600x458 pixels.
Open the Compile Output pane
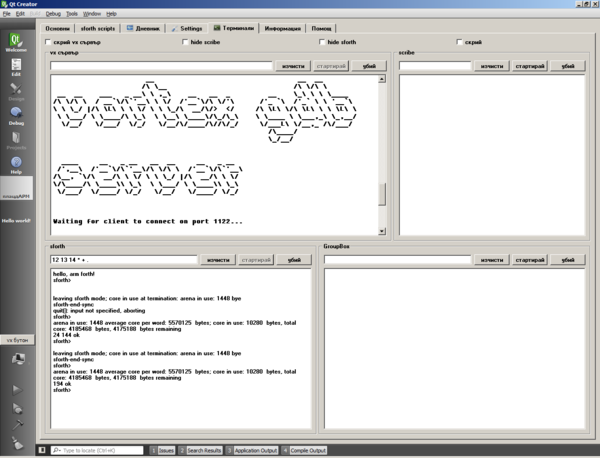coord(304,450)
